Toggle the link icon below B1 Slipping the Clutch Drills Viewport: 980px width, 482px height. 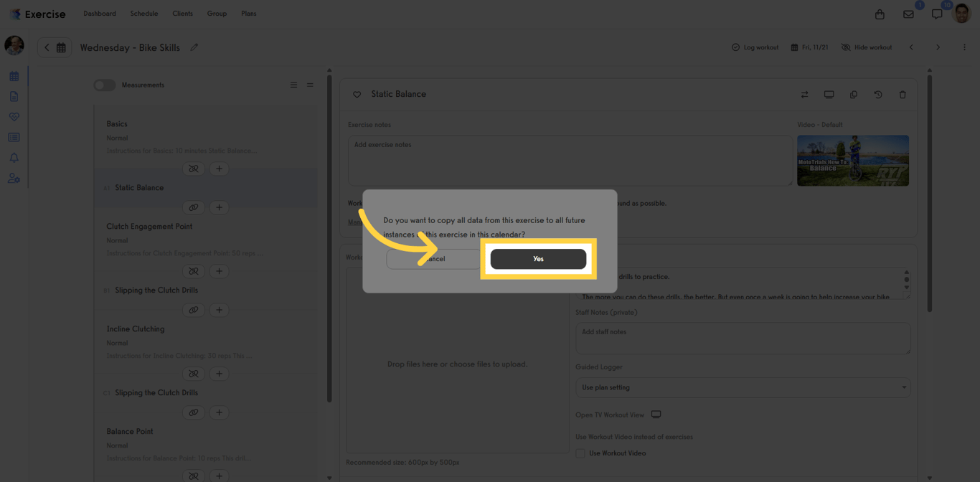coord(194,310)
